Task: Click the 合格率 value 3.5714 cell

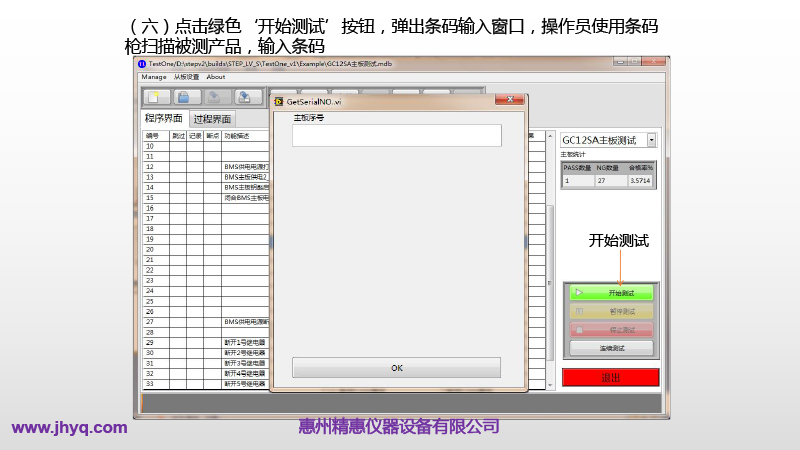Action: click(x=640, y=181)
